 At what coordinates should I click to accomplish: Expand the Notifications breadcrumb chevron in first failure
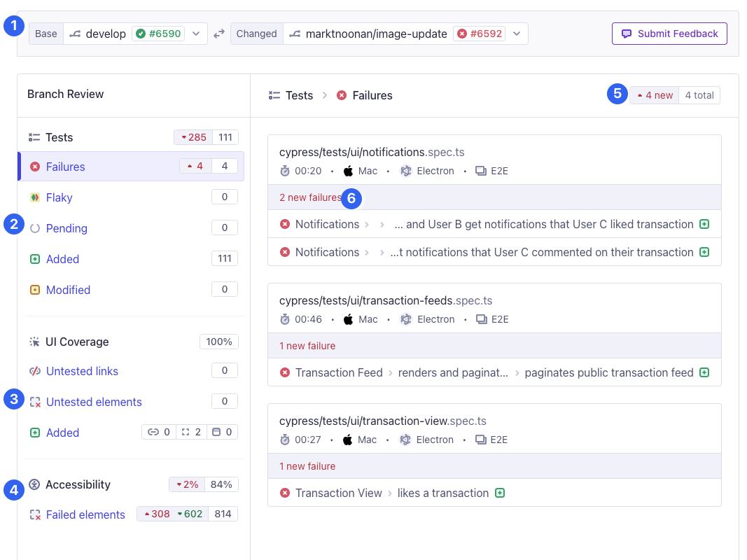click(x=366, y=225)
